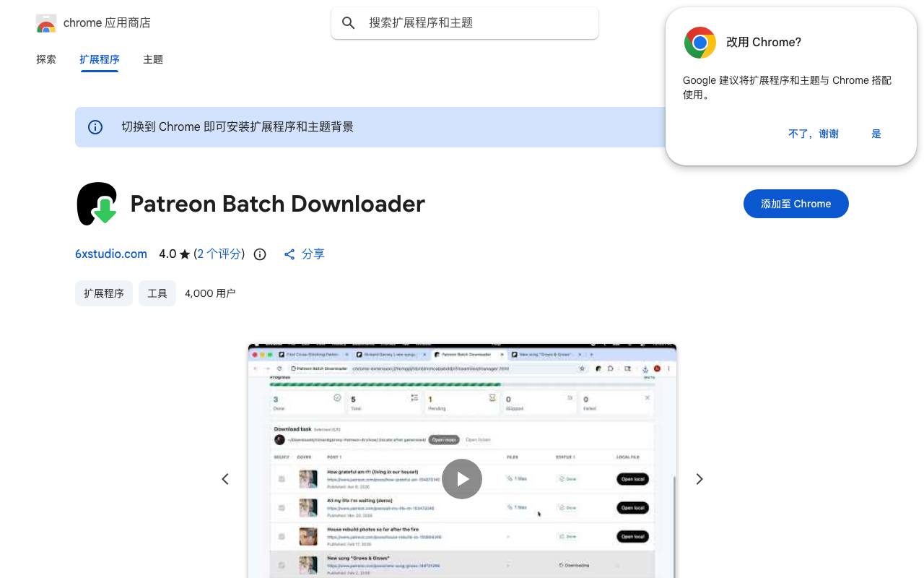The image size is (924, 578).
Task: Click the 扩展程序 category chip
Action: point(104,293)
